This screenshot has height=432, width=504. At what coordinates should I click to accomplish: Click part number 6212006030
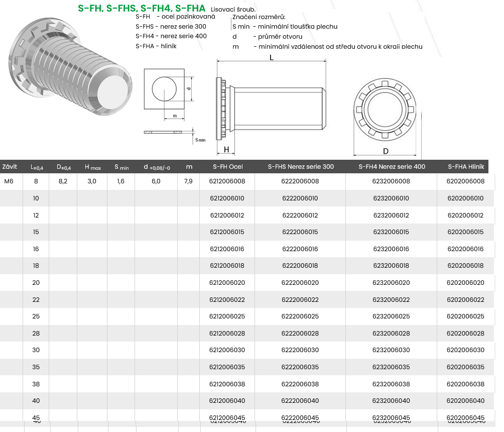click(227, 350)
